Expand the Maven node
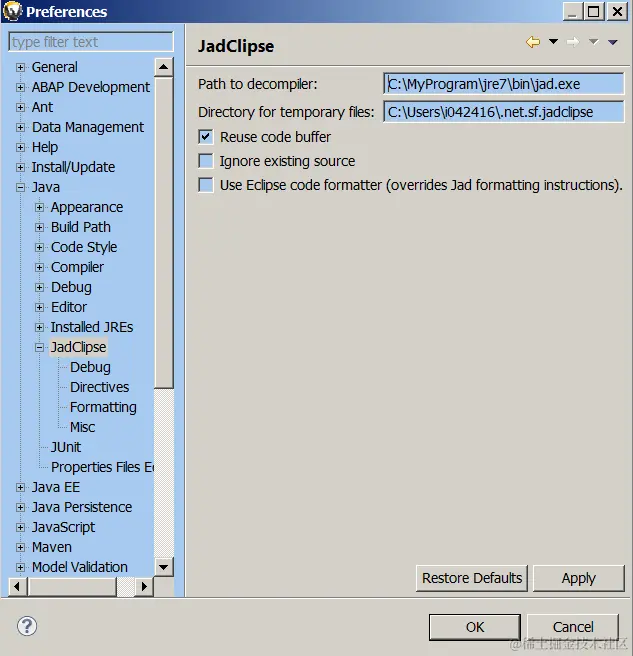 [x=20, y=547]
